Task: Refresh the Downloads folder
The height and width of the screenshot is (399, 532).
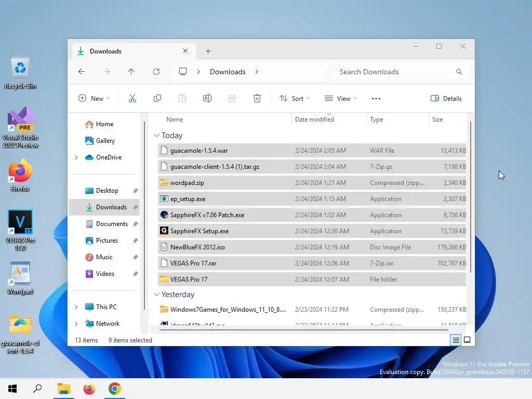Action: coord(156,72)
